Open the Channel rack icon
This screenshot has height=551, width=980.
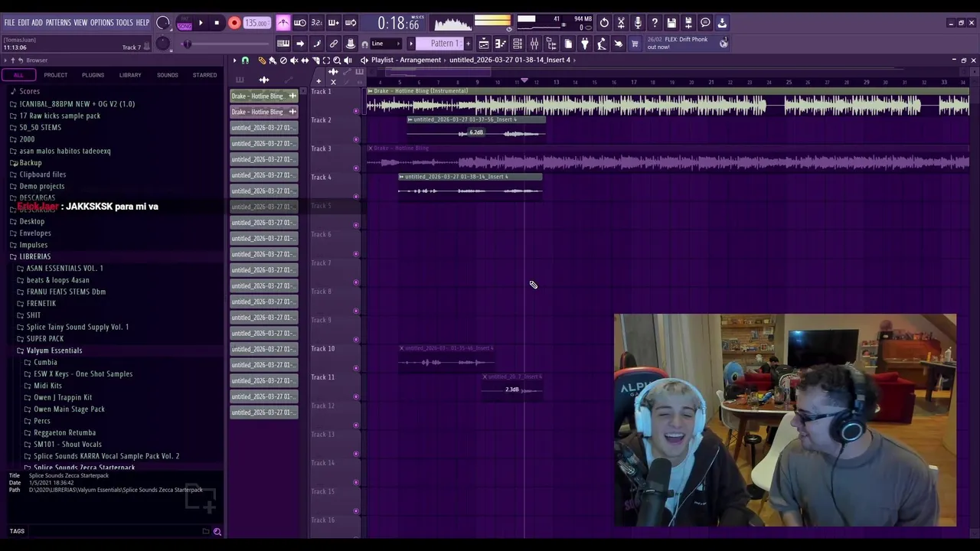click(518, 44)
